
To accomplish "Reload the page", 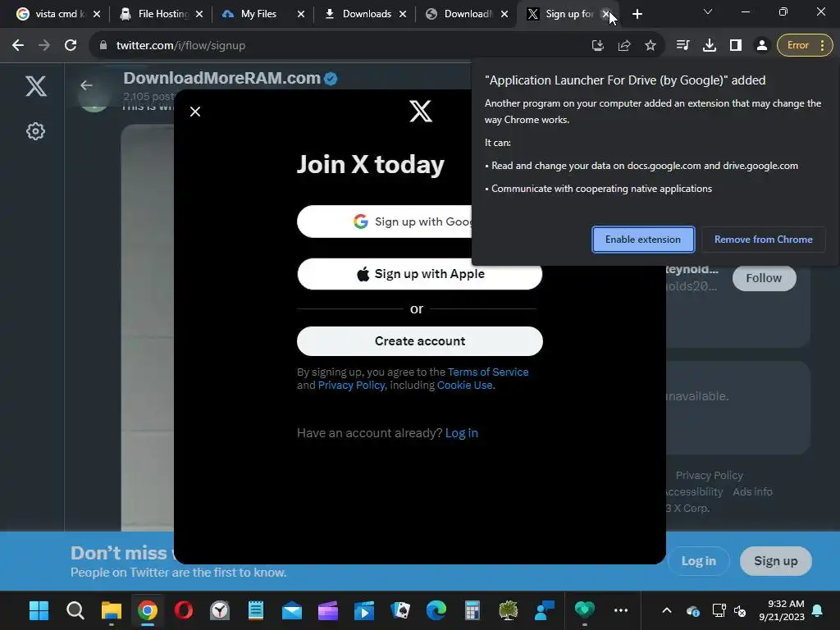I will 71,46.
